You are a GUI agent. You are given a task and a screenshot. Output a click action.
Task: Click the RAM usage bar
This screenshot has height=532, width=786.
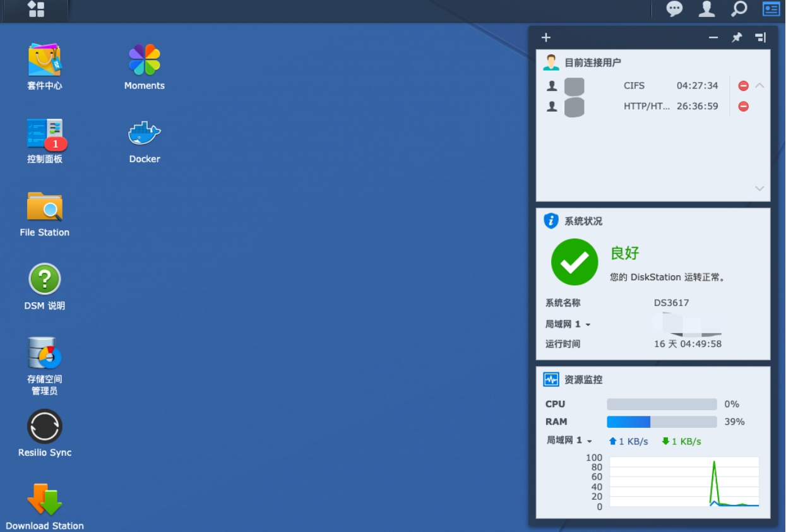coord(662,422)
